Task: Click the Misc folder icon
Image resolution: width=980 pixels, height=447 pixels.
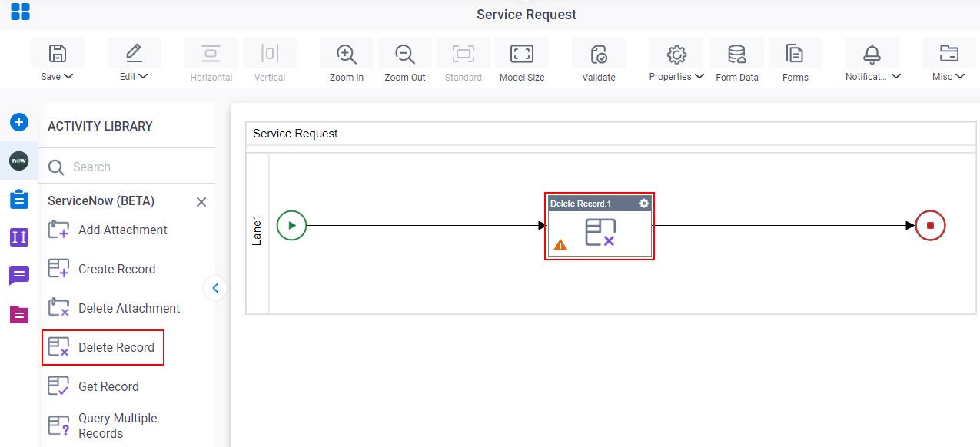Action: [x=949, y=53]
